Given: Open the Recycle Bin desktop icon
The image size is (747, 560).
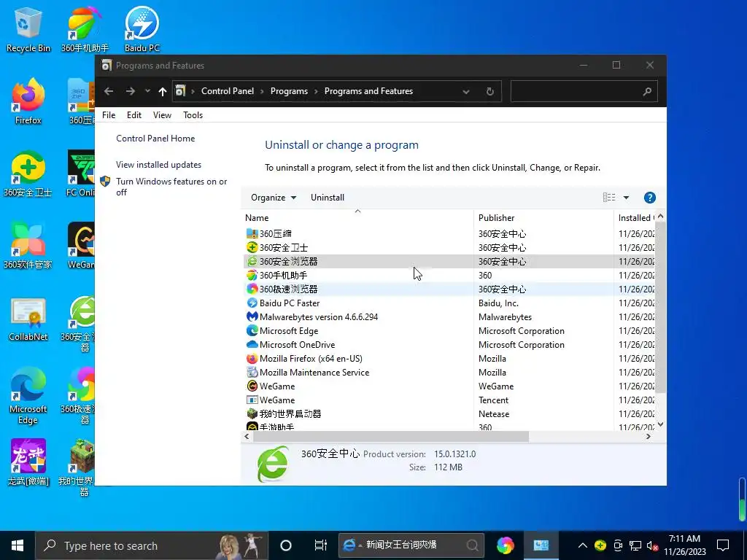Looking at the screenshot, I should coord(28,29).
